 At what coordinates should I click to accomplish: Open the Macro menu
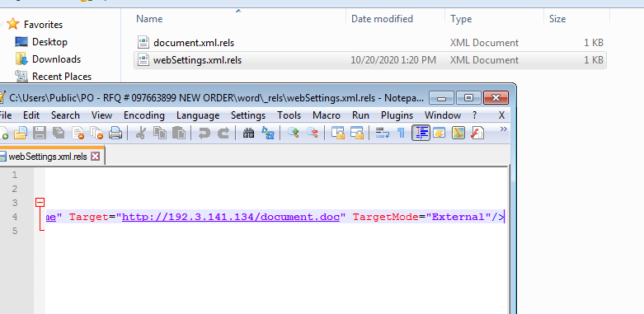(327, 115)
